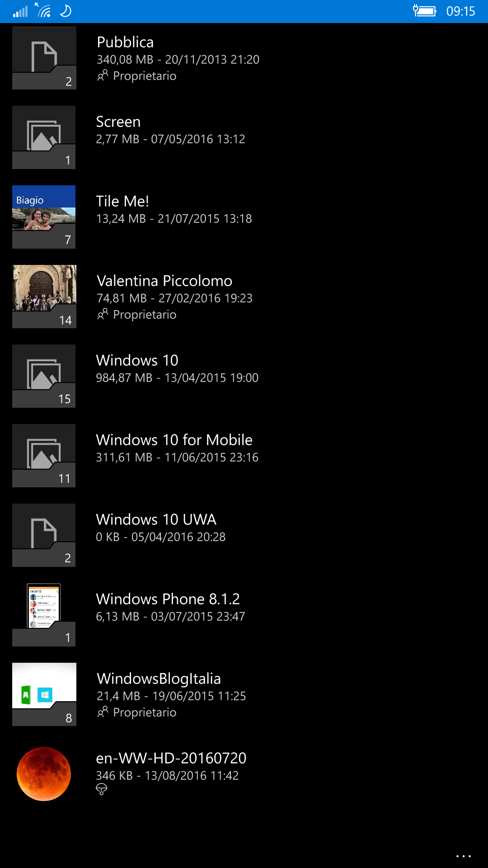Select the Valentina Piccolomo folder name
Screen dimensions: 488x868
pyautogui.click(x=164, y=281)
